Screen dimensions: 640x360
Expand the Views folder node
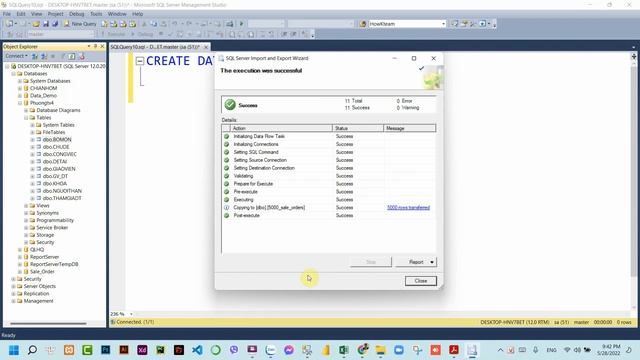point(26,206)
